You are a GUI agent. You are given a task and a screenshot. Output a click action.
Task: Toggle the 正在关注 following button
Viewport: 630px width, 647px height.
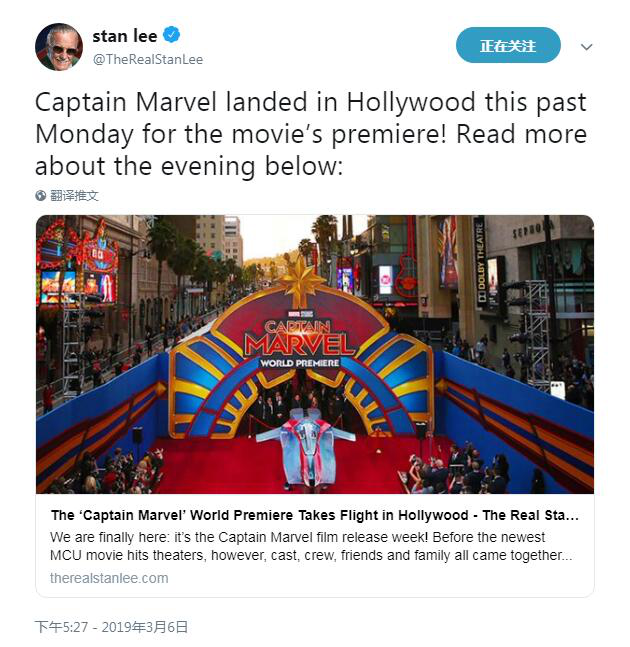(x=508, y=45)
